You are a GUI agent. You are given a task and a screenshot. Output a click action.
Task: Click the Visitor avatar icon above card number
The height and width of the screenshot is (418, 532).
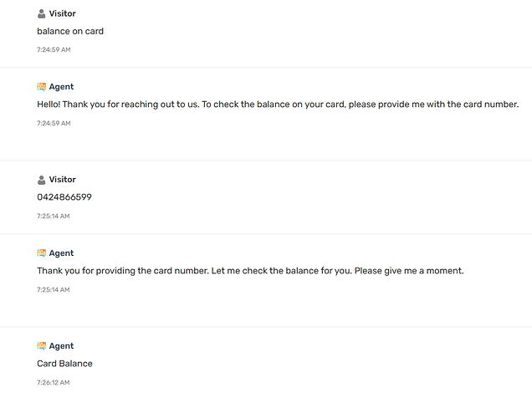tap(41, 180)
